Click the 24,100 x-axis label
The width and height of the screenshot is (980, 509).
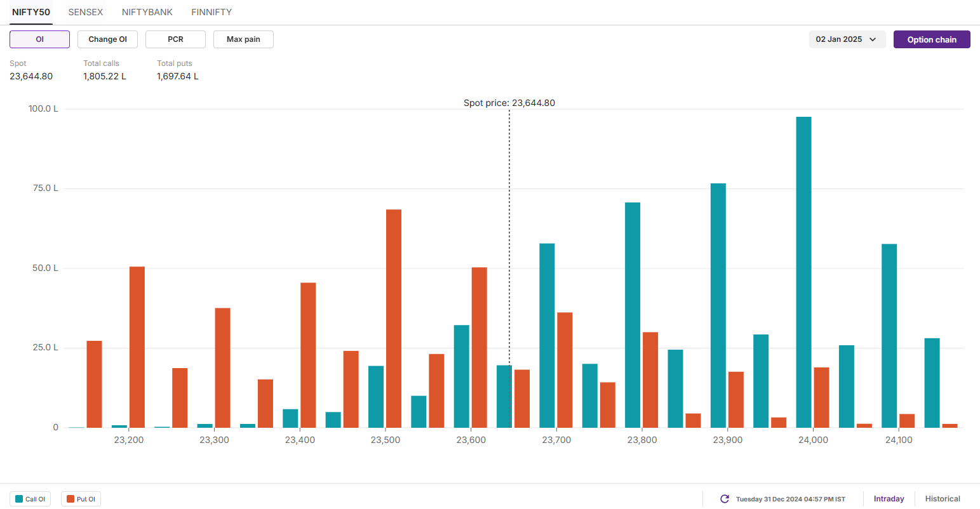click(x=899, y=440)
